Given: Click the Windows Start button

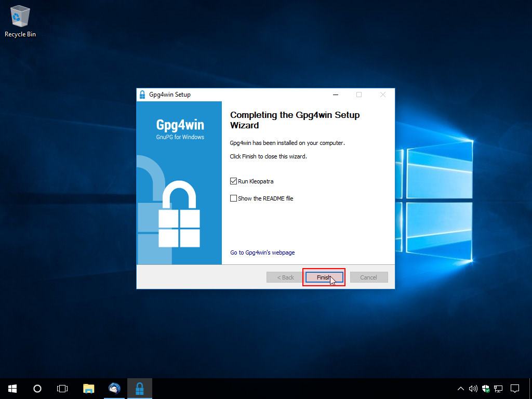Looking at the screenshot, I should (12, 388).
